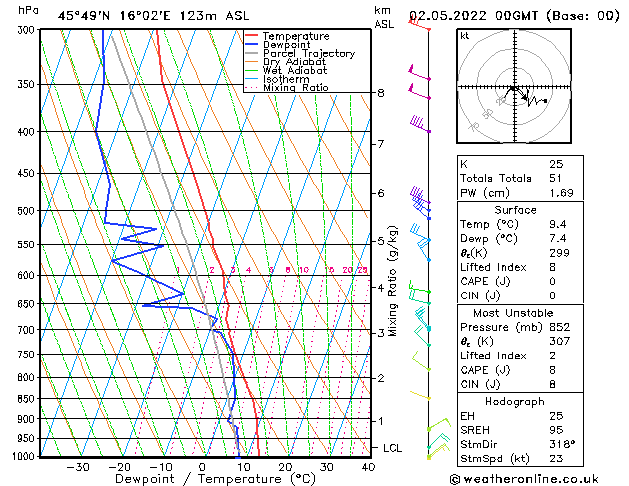The width and height of the screenshot is (629, 486).
Task: Click the K index value 25
Action: (556, 164)
